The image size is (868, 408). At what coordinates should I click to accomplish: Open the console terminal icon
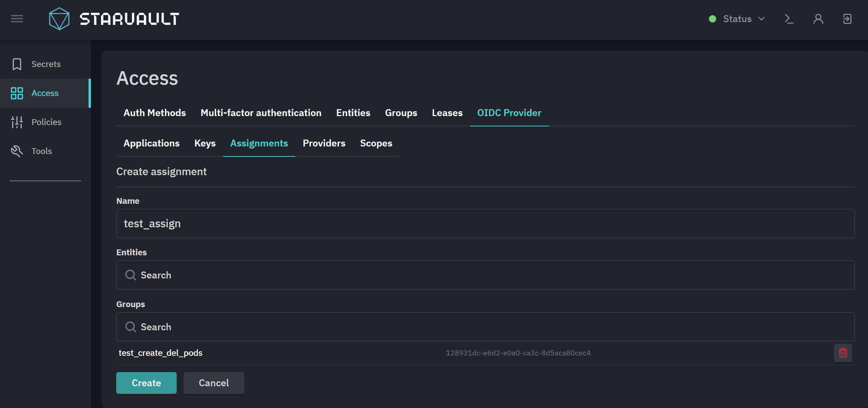coord(789,19)
